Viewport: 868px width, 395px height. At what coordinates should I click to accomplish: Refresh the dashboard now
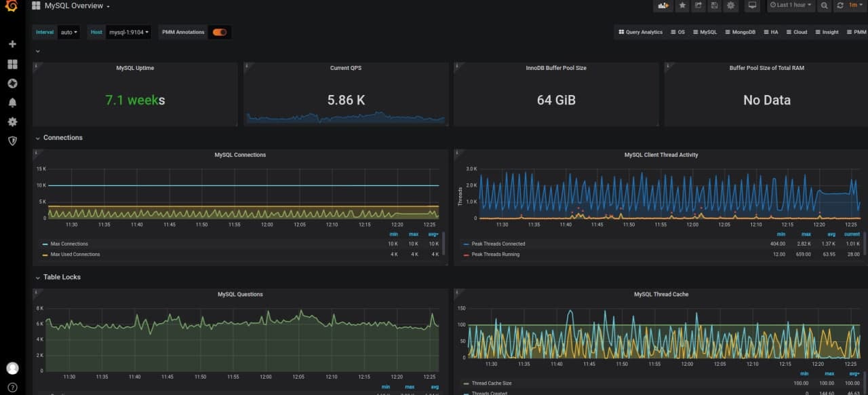click(840, 5)
